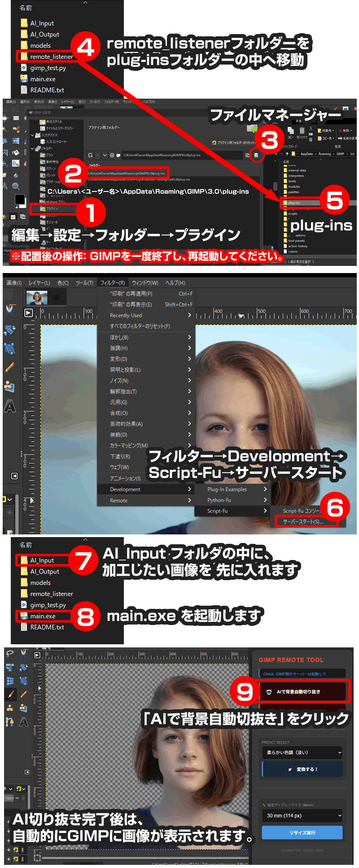Image resolution: width=359 pixels, height=868 pixels.
Task: Toggle quick mask at the canvas bottom-left corner
Action: 37,858
